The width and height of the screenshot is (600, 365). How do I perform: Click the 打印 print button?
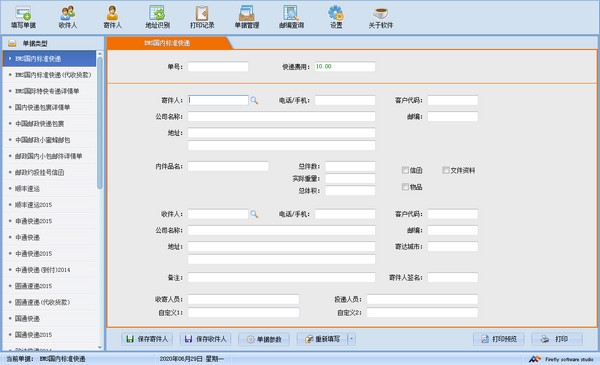tap(557, 339)
